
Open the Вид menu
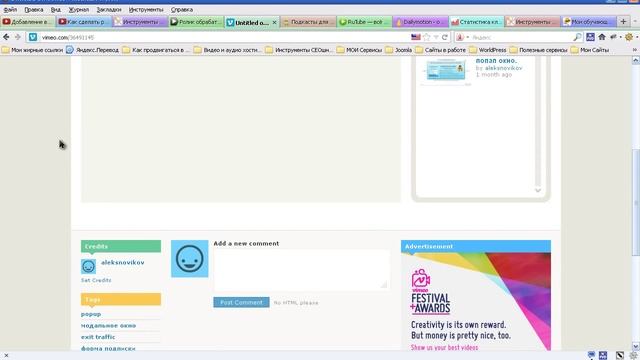[x=56, y=9]
